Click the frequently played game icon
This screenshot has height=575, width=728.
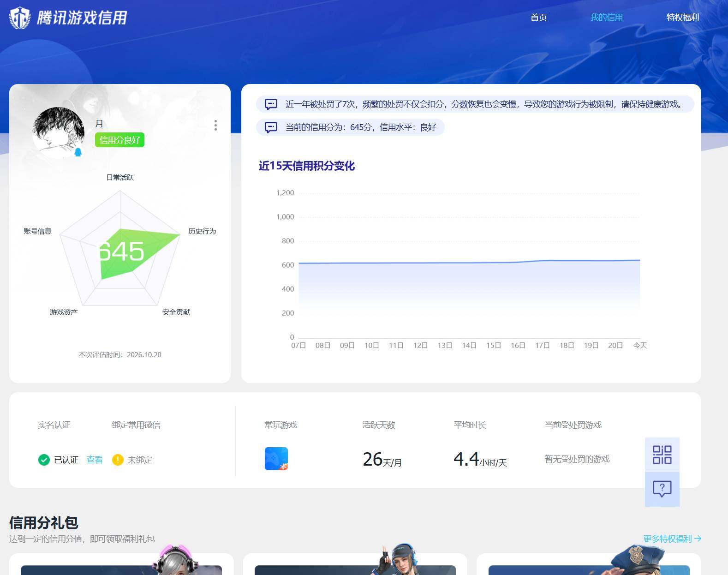point(276,459)
